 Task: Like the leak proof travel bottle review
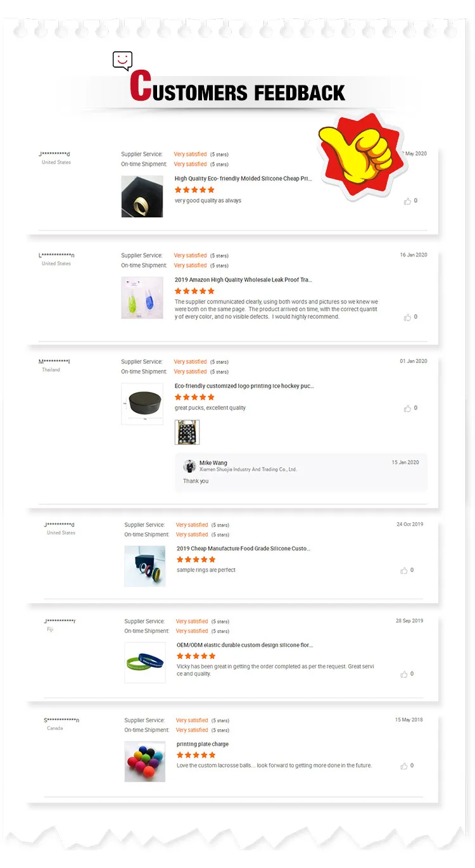click(407, 317)
